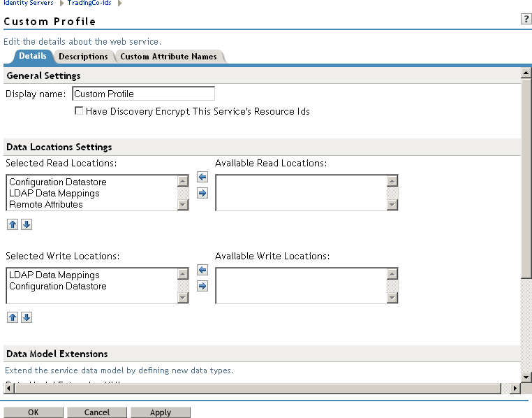Click the Display name text field
The image size is (532, 418).
pos(143,94)
